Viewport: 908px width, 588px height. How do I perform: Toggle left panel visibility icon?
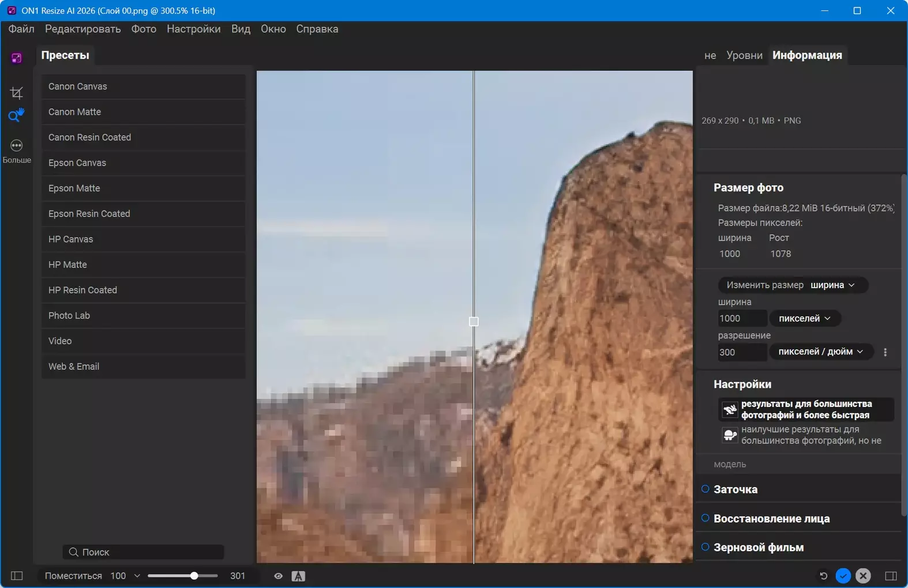coord(17,576)
